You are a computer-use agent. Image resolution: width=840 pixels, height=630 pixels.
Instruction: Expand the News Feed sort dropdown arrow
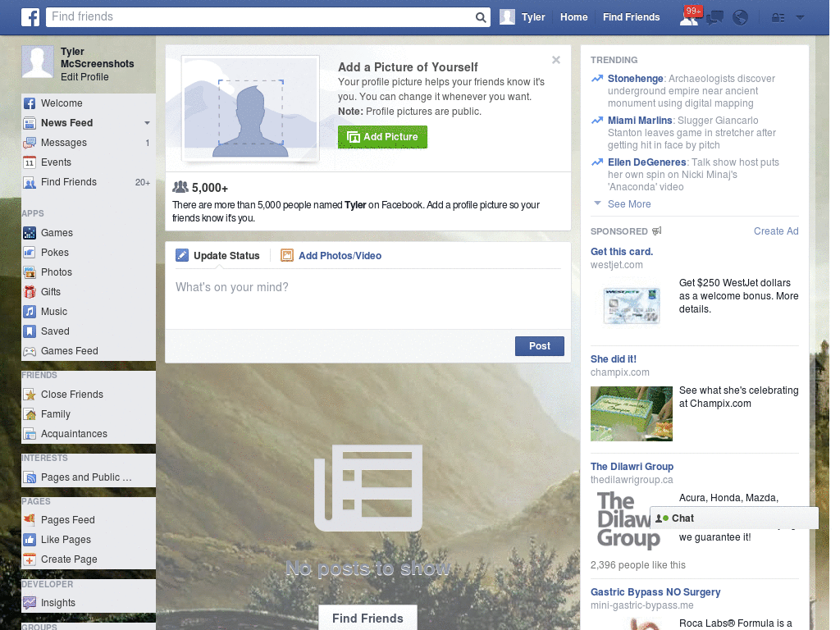click(147, 123)
